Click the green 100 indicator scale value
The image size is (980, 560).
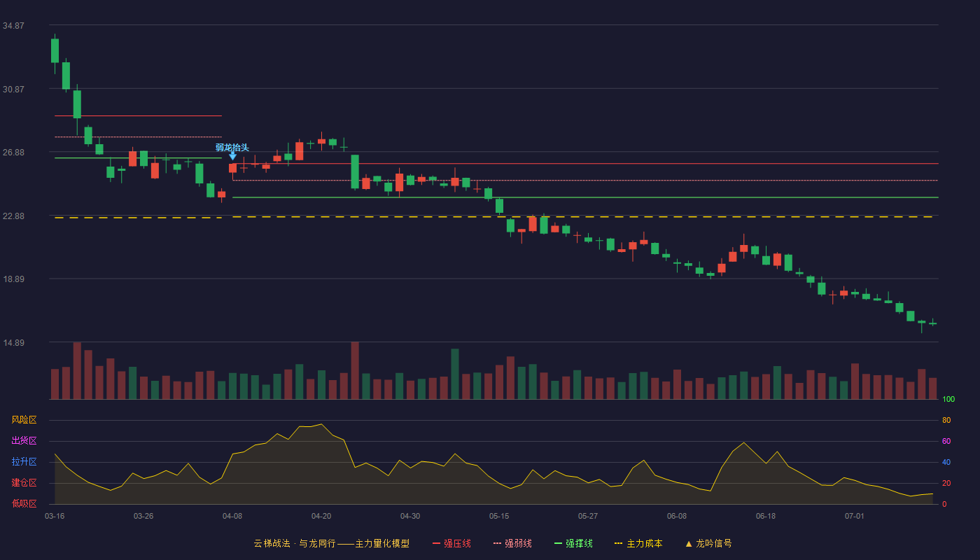[948, 400]
